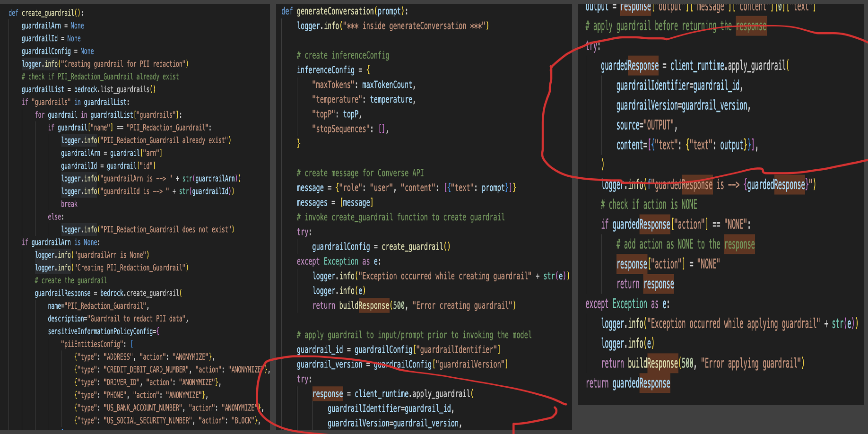Screen dimensions: 868x434
Task: Select the highlighted guardedResponse variable
Action: pyautogui.click(x=630, y=66)
